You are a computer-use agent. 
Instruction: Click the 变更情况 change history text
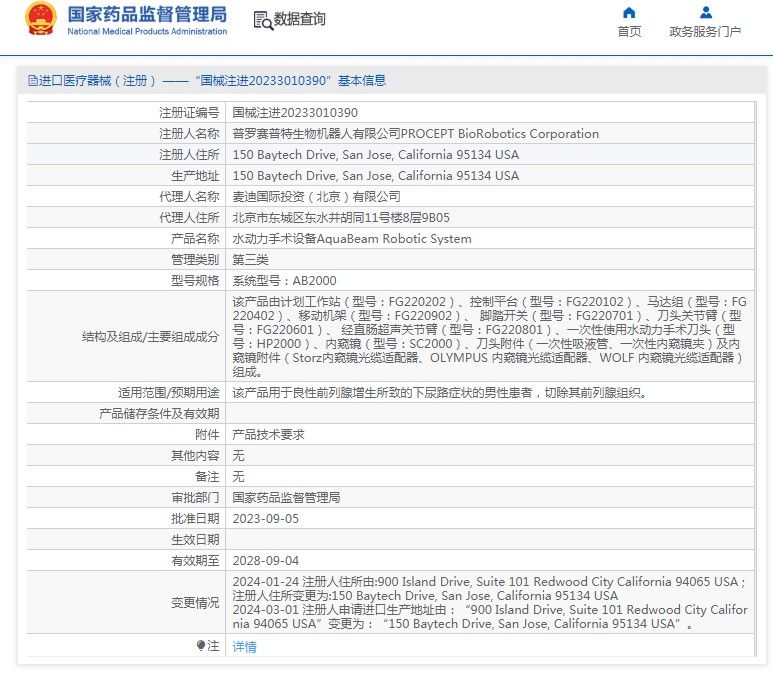click(490, 603)
